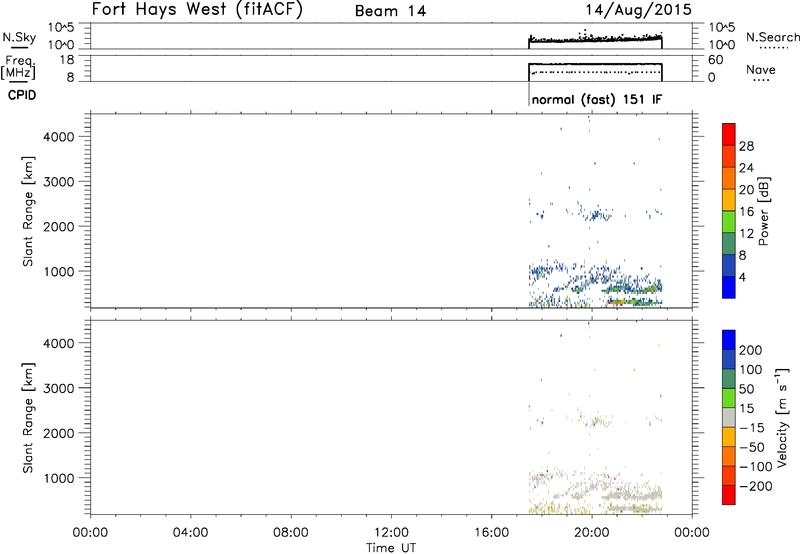The image size is (800, 554).
Task: Click blue power segment between 4 and 8
Action: point(729,265)
